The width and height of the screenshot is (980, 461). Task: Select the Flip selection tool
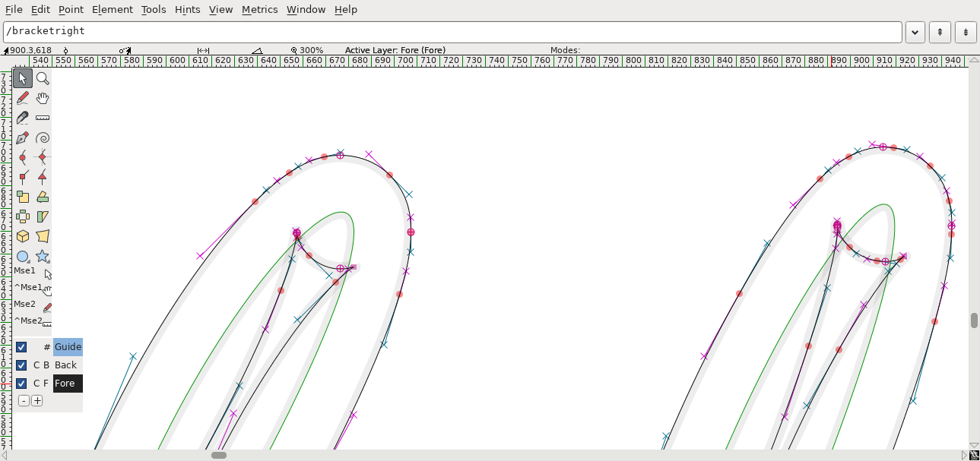coord(23,216)
